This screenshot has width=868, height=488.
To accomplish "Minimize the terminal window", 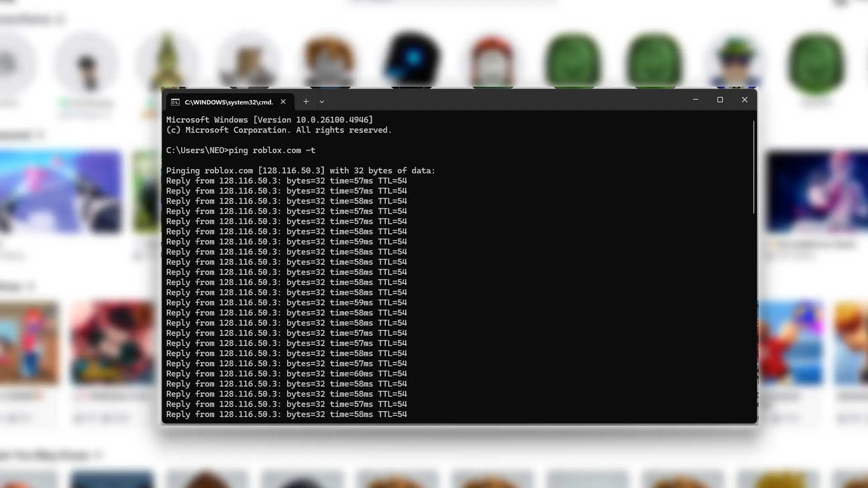I will [695, 100].
